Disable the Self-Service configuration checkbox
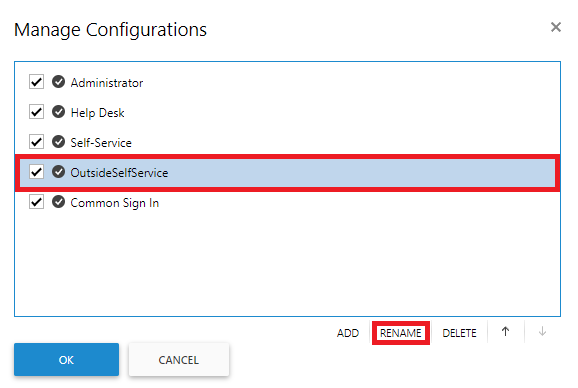 pyautogui.click(x=36, y=142)
